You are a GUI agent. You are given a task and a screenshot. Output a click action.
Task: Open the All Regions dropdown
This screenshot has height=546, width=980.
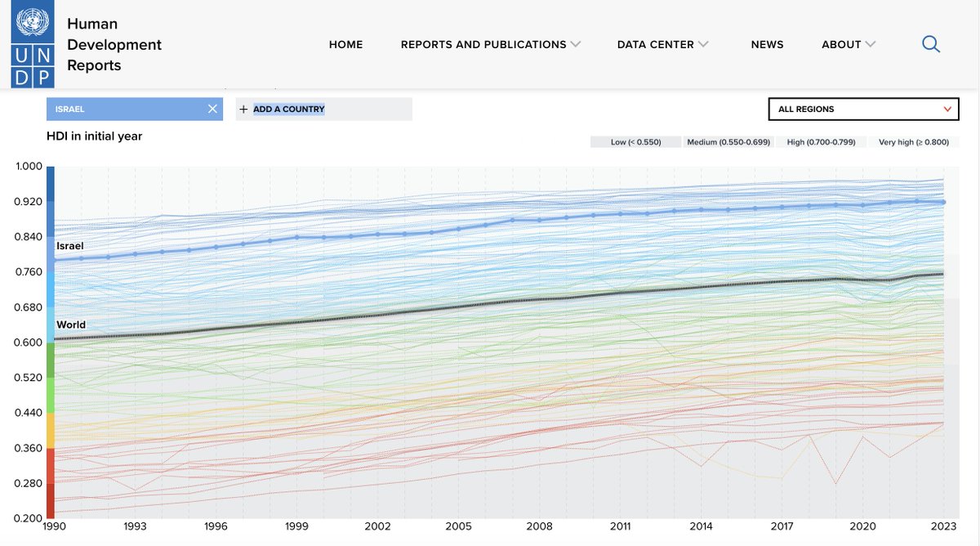point(866,109)
